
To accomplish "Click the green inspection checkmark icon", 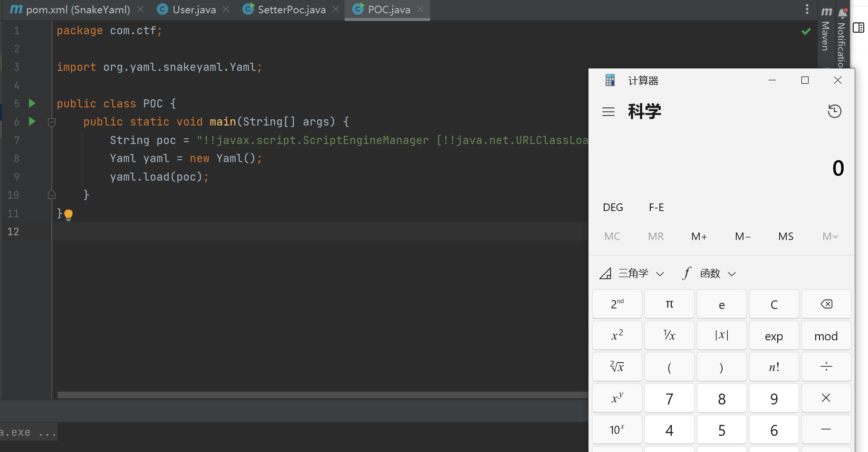I will (x=806, y=31).
